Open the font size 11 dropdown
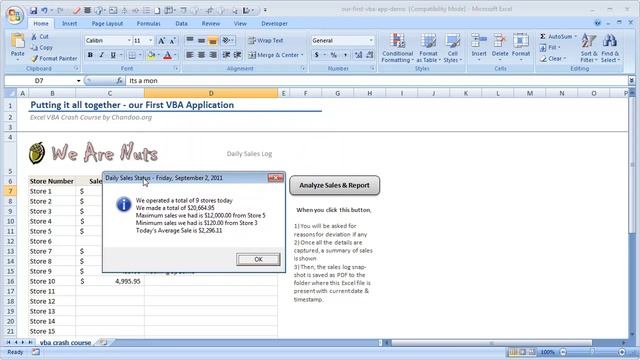Screen dimensions: 640x360 coord(150,41)
